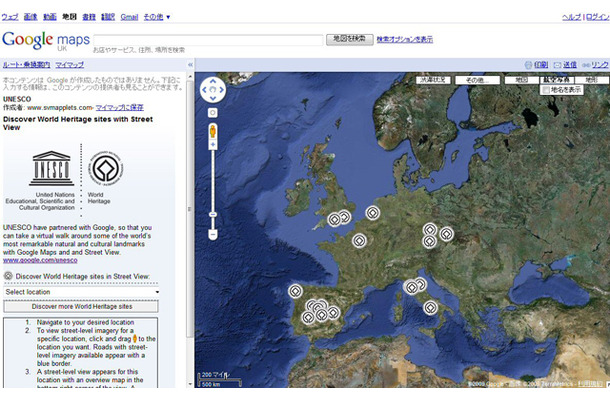The height and width of the screenshot is (400, 610).
Task: Click the 送信 send link
Action: click(570, 65)
